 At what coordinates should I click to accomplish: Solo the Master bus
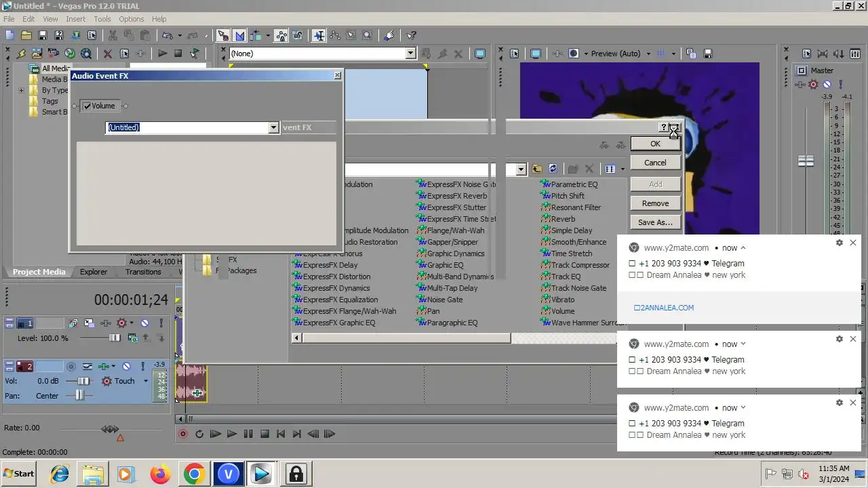pos(840,85)
